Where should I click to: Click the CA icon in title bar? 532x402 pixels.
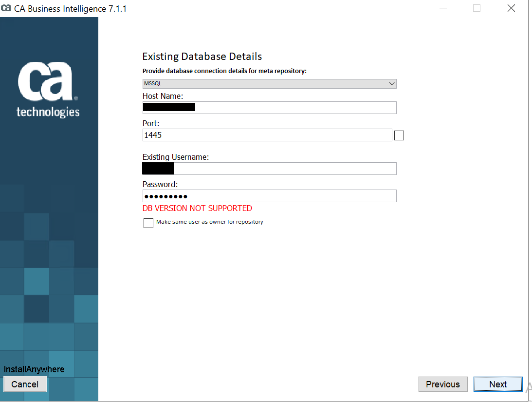click(x=6, y=8)
